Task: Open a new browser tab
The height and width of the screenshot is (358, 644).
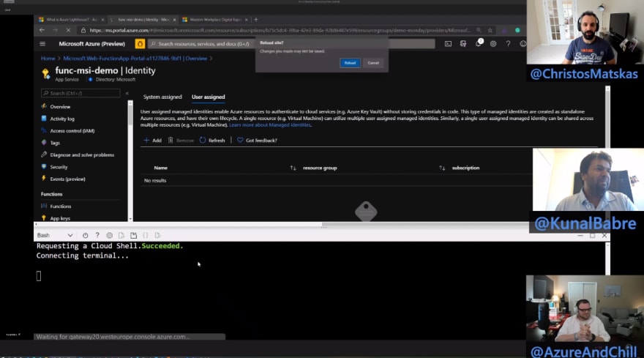Action: (x=256, y=19)
